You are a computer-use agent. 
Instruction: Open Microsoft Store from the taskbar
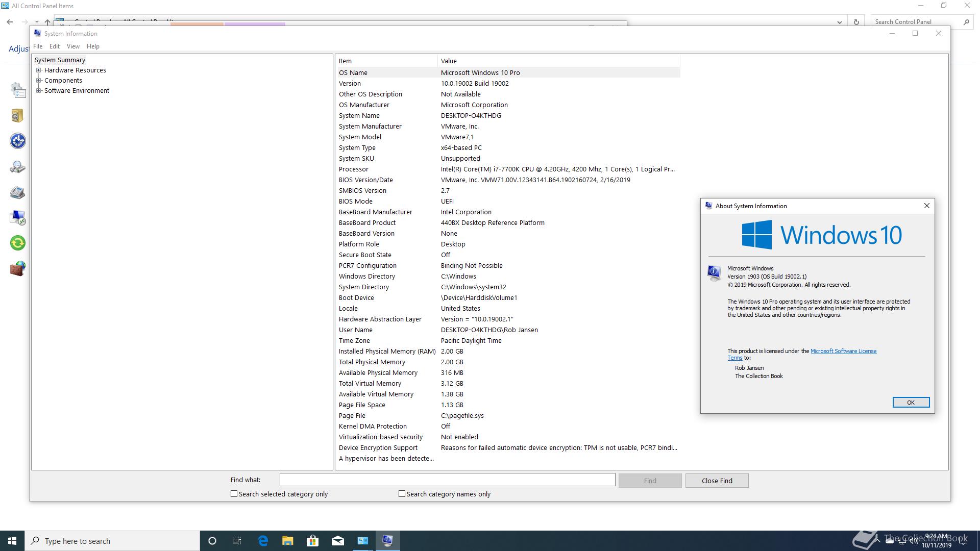(312, 541)
